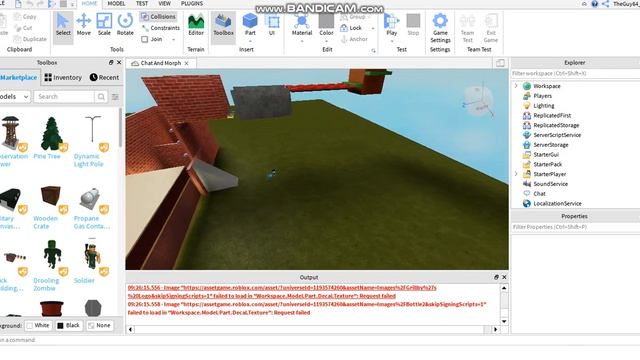Open the Part dropdown arrow
640x360 pixels.
(250, 41)
